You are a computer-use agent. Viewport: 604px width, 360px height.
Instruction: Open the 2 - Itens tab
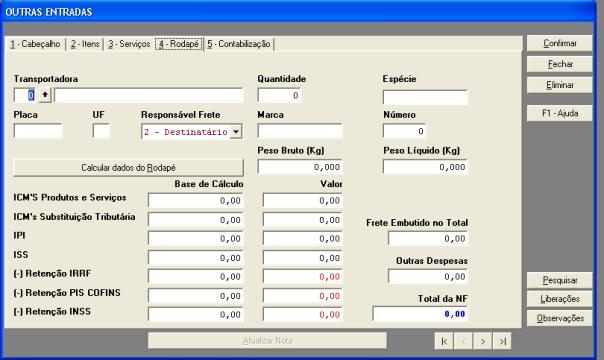point(85,44)
